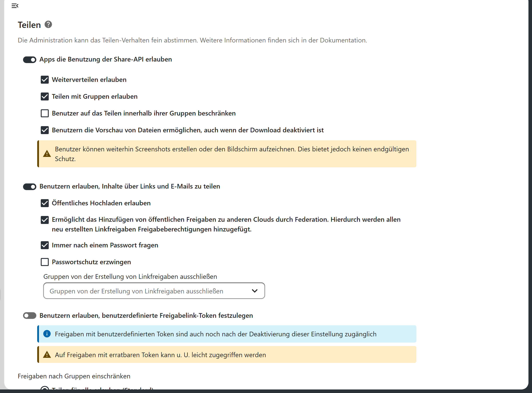Click 'Freigaben nach Gruppen einschränken' label
532x393 pixels.
[x=74, y=376]
